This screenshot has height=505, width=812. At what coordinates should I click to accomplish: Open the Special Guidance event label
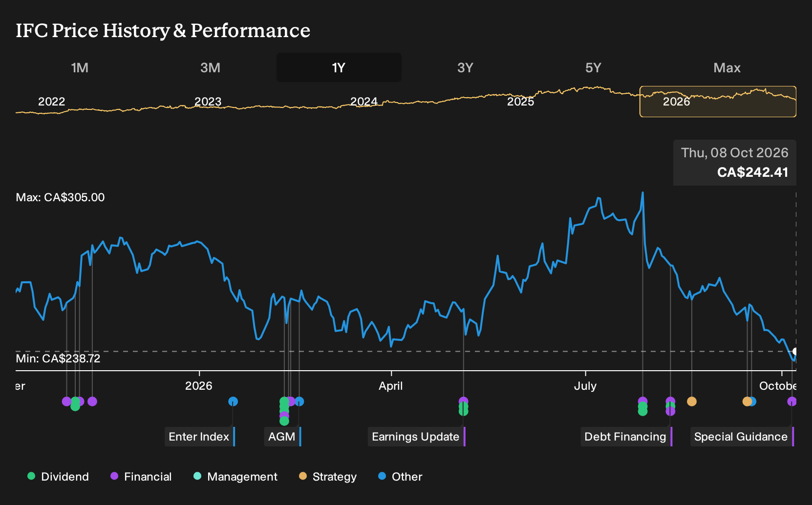pos(742,437)
